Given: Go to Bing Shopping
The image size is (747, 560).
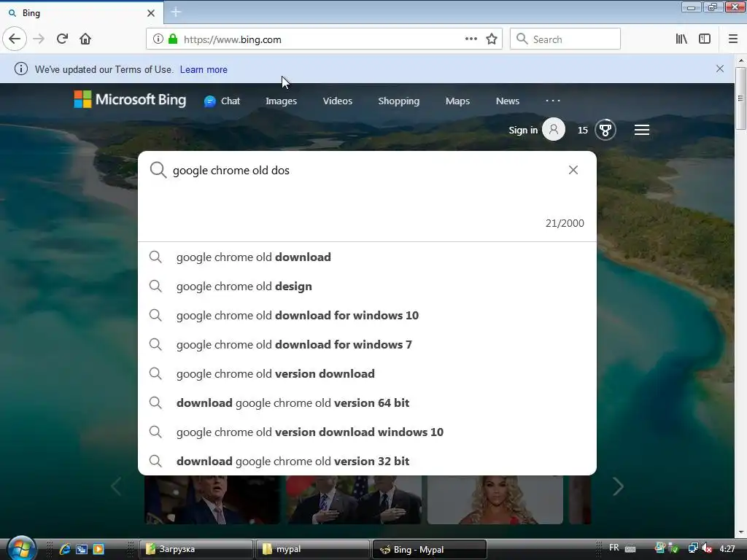Looking at the screenshot, I should [399, 101].
